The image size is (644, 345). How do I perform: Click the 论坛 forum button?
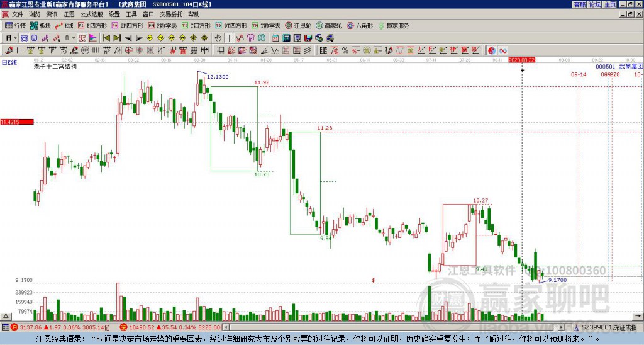coord(595,4)
